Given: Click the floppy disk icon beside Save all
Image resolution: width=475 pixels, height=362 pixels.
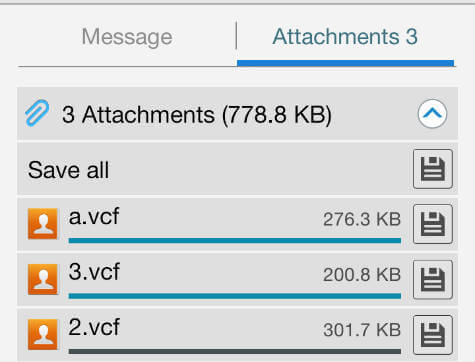Looking at the screenshot, I should pos(433,169).
